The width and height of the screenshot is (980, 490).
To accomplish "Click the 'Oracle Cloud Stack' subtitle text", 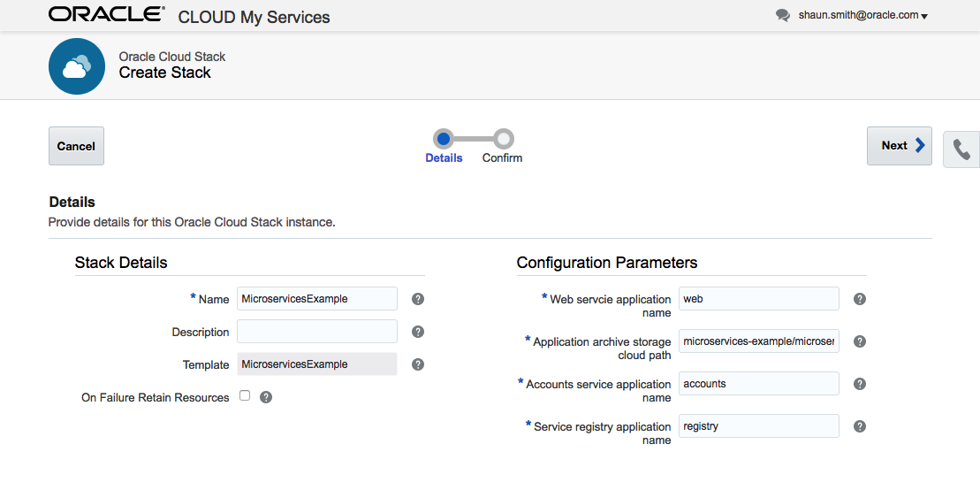I will pos(172,57).
